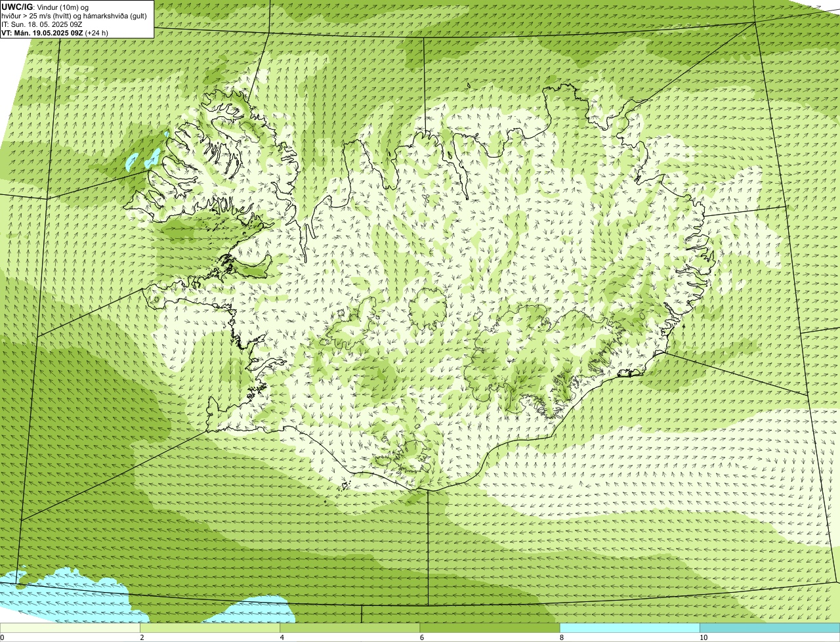Click the legend scale label "4"
This screenshot has width=840, height=642.
282,637
